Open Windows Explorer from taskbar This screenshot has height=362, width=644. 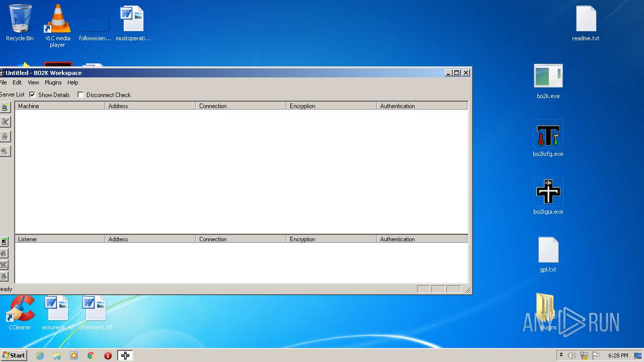(x=57, y=355)
